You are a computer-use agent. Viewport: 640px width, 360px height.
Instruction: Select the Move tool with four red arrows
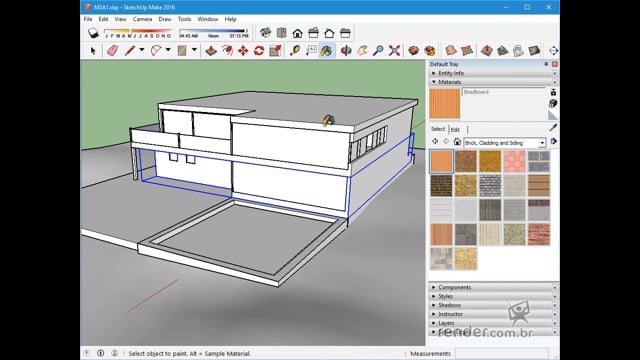pos(243,51)
